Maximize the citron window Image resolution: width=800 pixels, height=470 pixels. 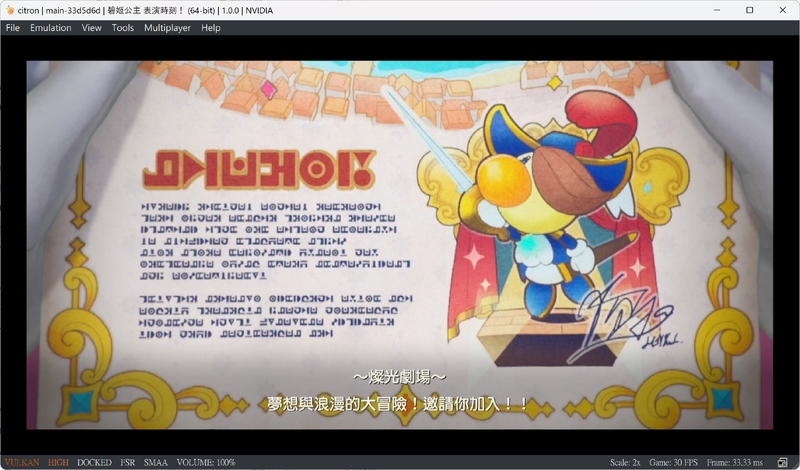[x=749, y=10]
